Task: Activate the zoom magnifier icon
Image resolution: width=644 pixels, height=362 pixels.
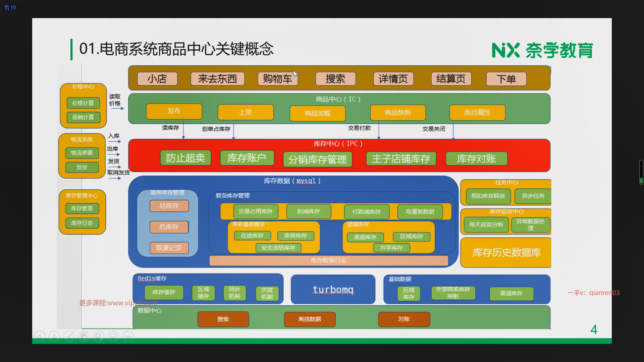Action: coord(99,336)
